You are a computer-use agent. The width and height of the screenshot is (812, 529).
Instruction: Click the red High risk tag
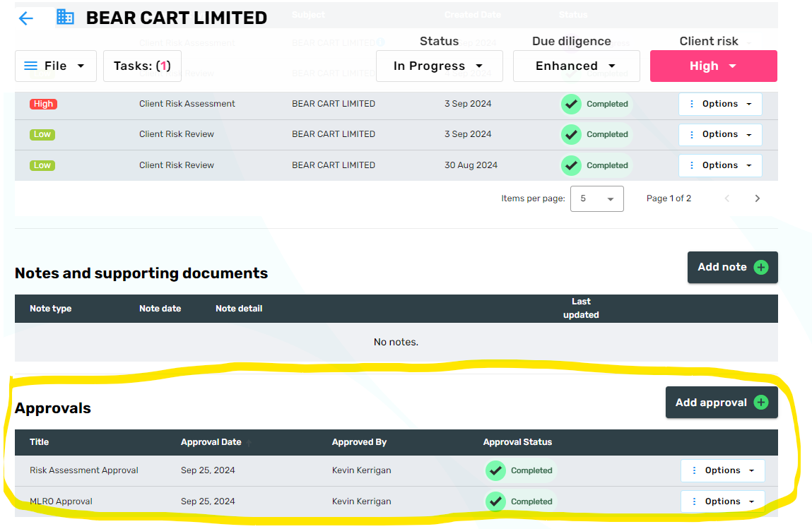pyautogui.click(x=43, y=104)
